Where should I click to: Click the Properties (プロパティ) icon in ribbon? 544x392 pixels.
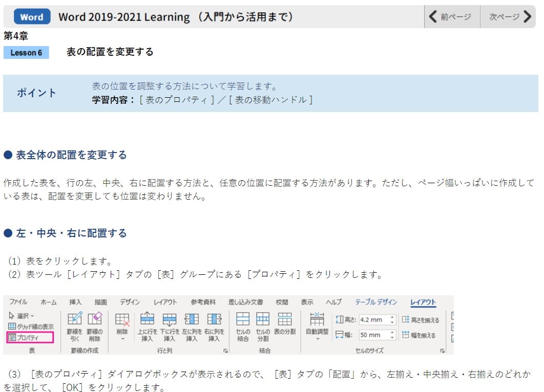30,337
